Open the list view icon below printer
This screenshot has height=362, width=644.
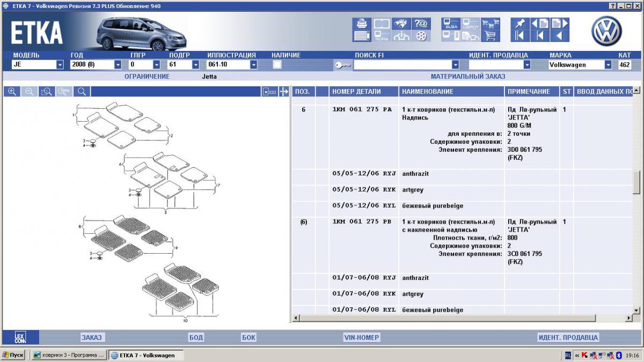pyautogui.click(x=362, y=36)
